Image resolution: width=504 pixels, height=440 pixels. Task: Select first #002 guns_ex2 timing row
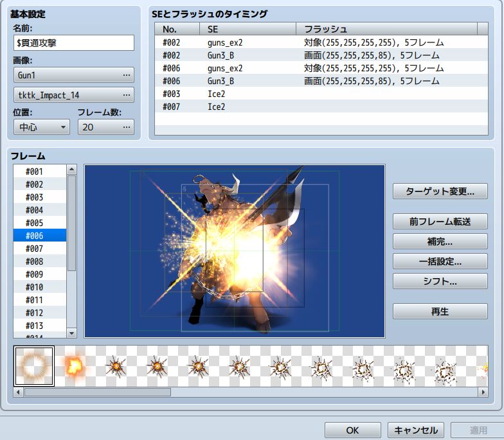coord(321,42)
